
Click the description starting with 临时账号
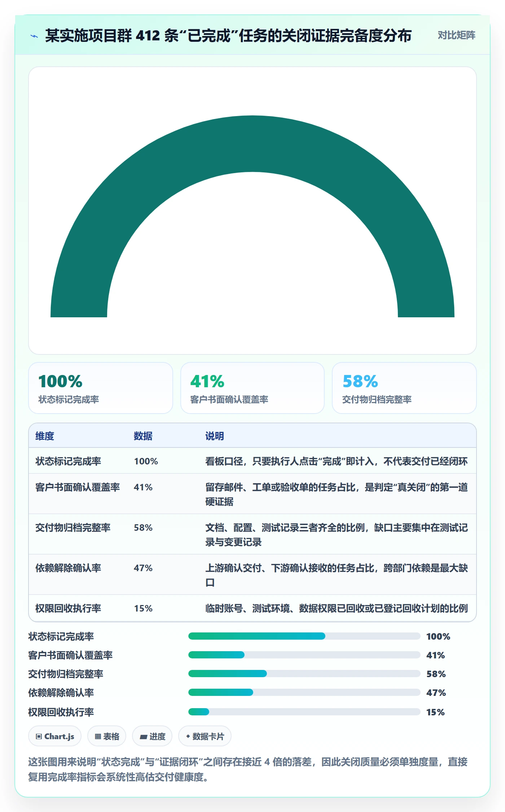337,608
